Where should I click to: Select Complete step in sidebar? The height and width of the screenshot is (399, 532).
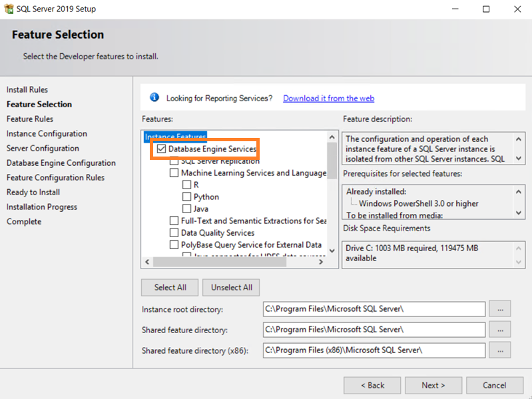[x=24, y=221]
